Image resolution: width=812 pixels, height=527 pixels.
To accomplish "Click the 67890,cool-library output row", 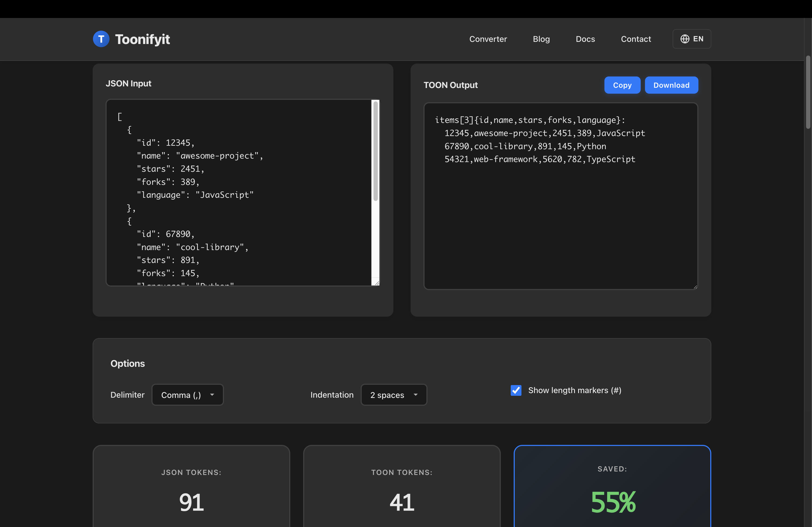I will point(525,146).
